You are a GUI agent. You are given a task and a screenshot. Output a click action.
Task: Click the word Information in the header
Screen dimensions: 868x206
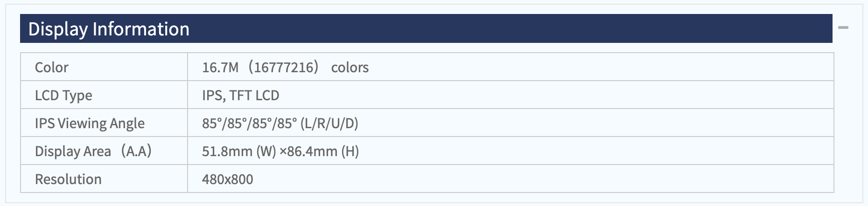click(141, 29)
